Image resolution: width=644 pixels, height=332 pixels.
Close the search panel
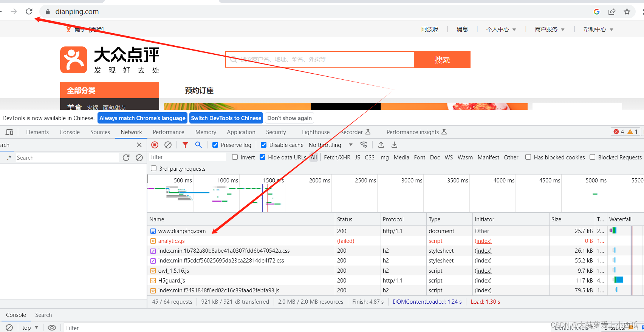click(x=139, y=145)
